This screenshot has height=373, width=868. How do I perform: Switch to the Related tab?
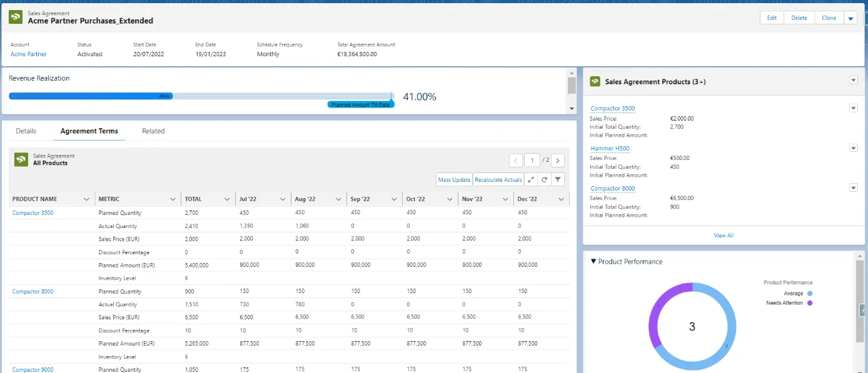tap(153, 131)
